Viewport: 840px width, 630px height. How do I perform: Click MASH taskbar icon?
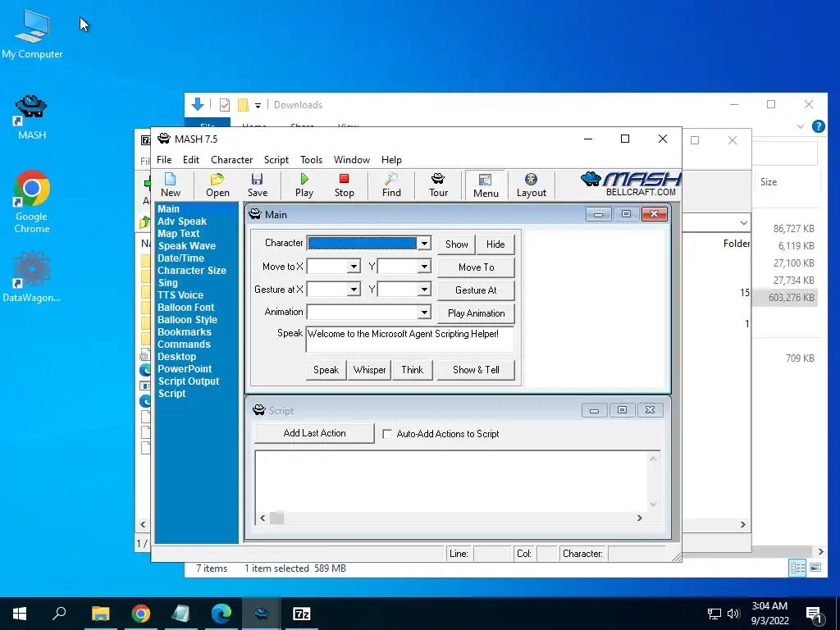(x=262, y=614)
